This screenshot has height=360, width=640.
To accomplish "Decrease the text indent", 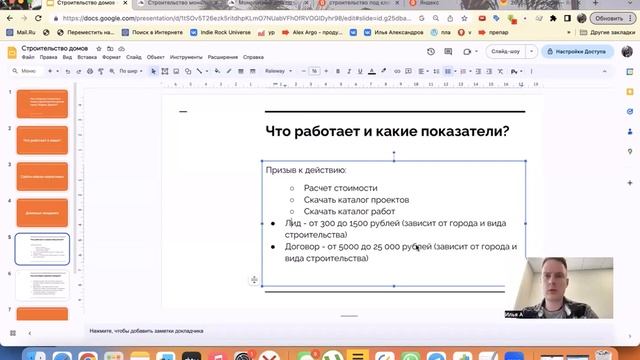I will coord(478,71).
